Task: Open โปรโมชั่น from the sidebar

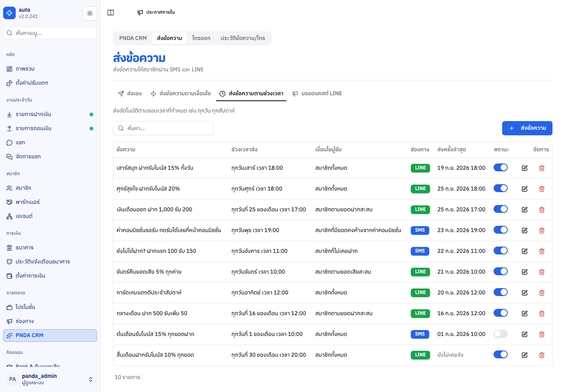Action: [x=50, y=307]
